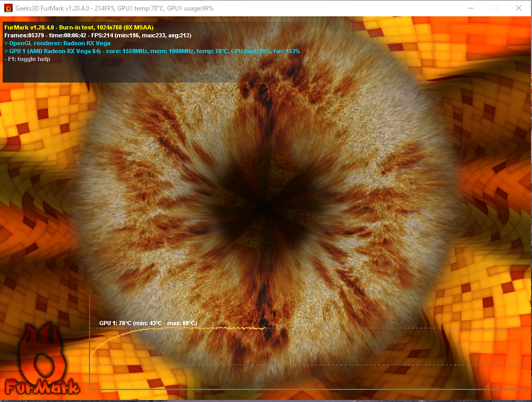Maximize the FurMark window
The image size is (532, 402).
[495, 8]
